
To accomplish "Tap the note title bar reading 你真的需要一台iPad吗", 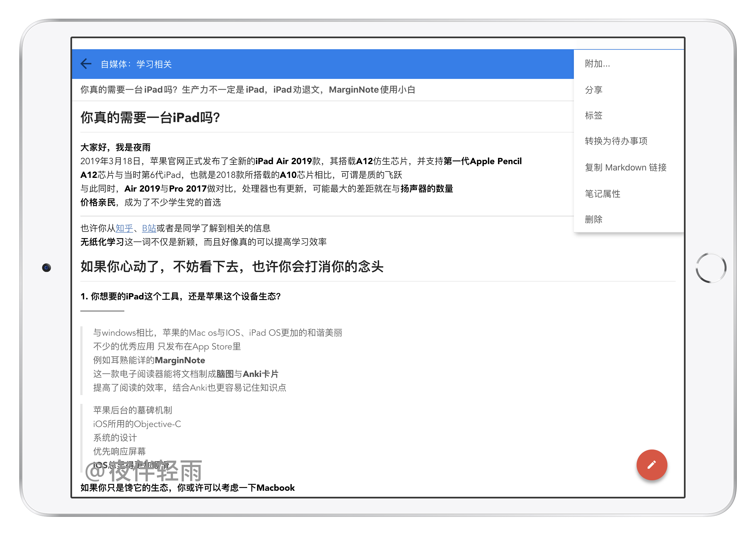I will point(248,89).
